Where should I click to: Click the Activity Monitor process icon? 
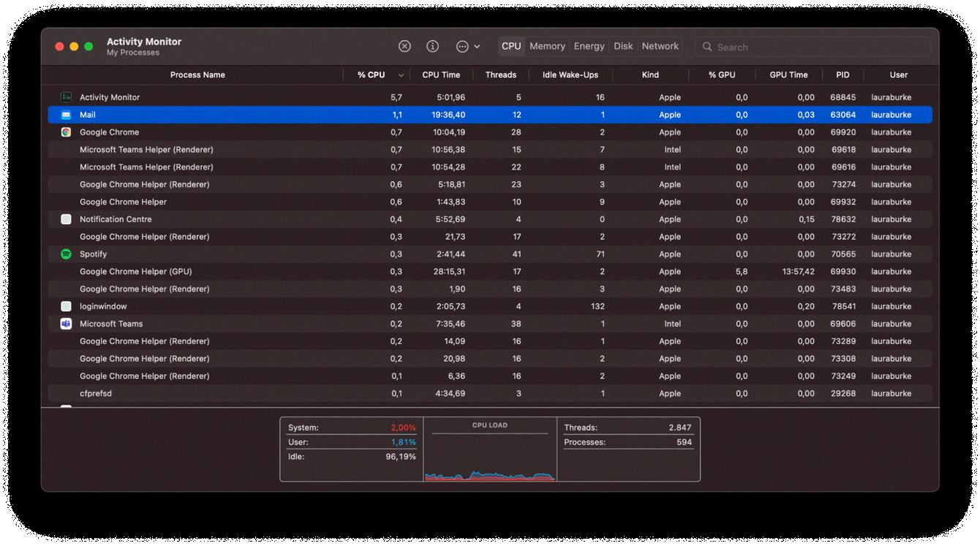click(x=66, y=97)
